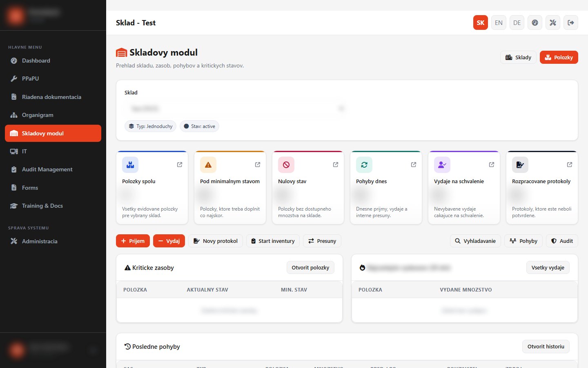Viewport: 588px width, 368px height.
Task: Open the tools icon in top bar
Action: (553, 23)
